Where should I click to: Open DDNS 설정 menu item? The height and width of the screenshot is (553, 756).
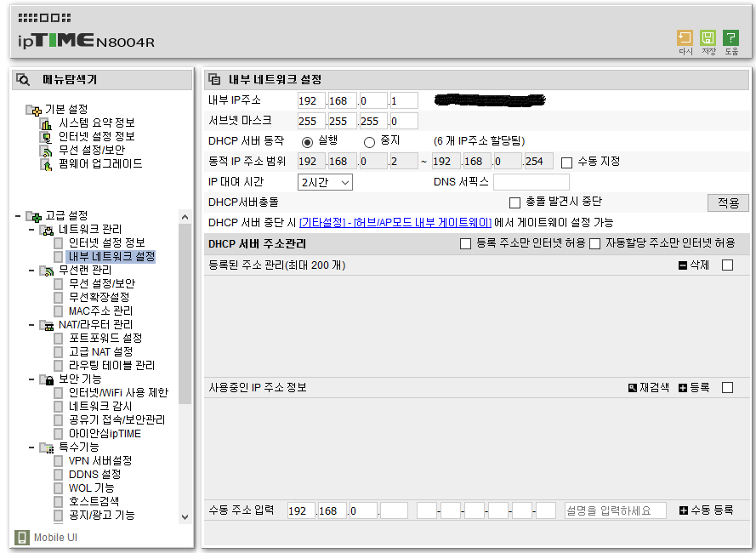pyautogui.click(x=94, y=475)
